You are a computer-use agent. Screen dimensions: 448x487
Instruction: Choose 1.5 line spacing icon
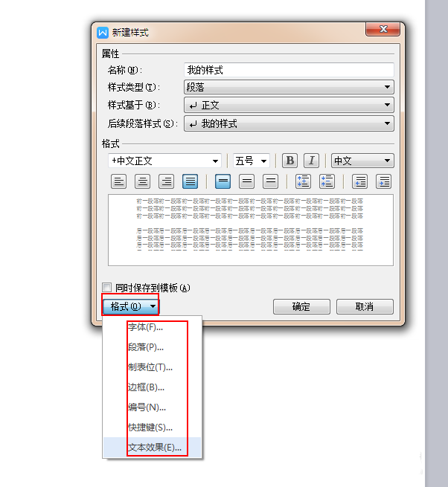tap(247, 181)
